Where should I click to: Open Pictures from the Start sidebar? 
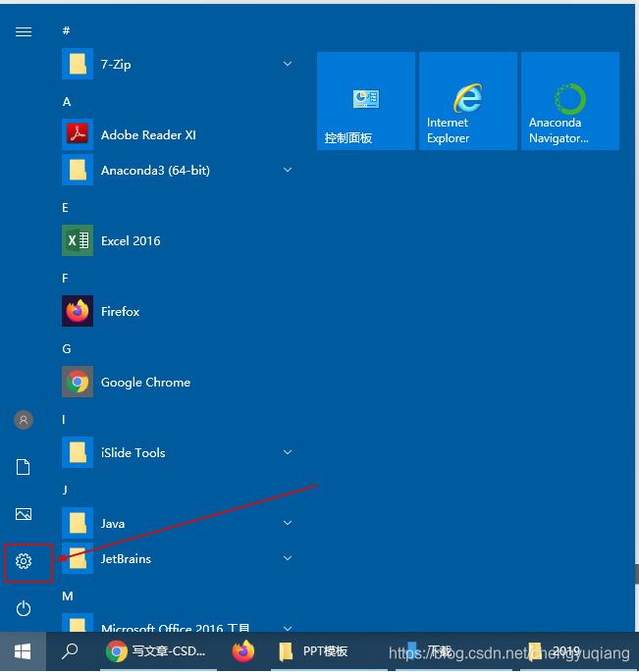24,514
